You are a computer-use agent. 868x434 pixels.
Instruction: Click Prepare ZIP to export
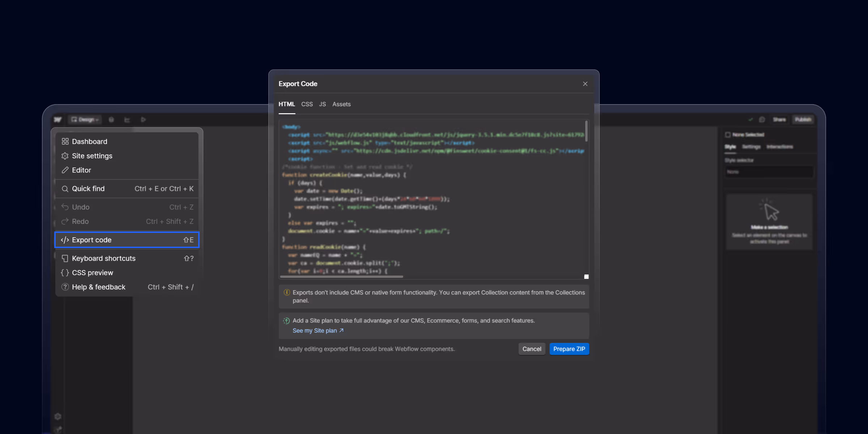569,349
